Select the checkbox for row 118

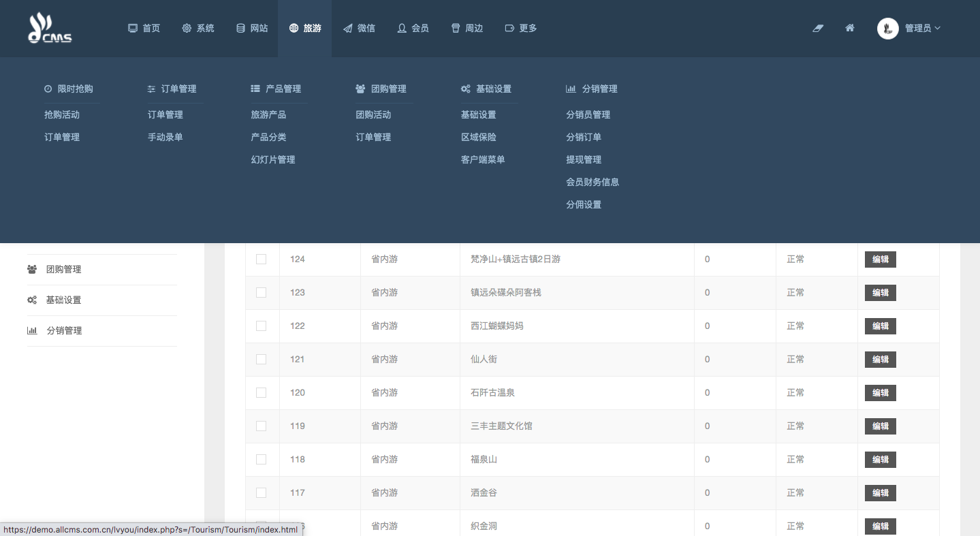(261, 459)
